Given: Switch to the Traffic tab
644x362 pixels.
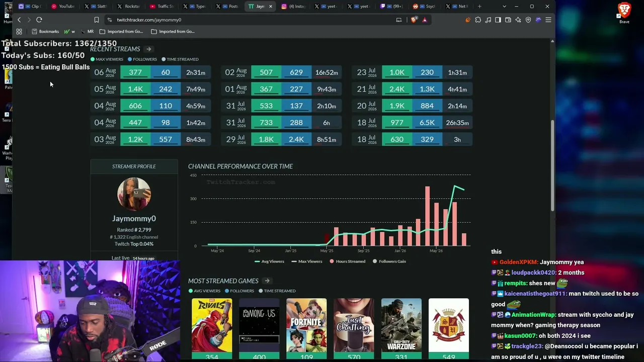Looking at the screenshot, I should point(162,7).
